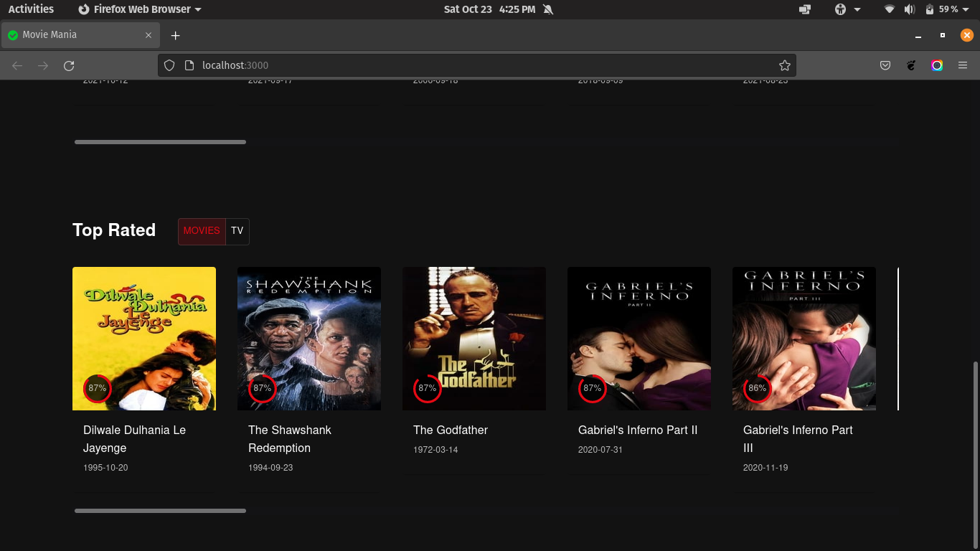980x551 pixels.
Task: Click the date 1994-09-23
Action: coord(270,468)
